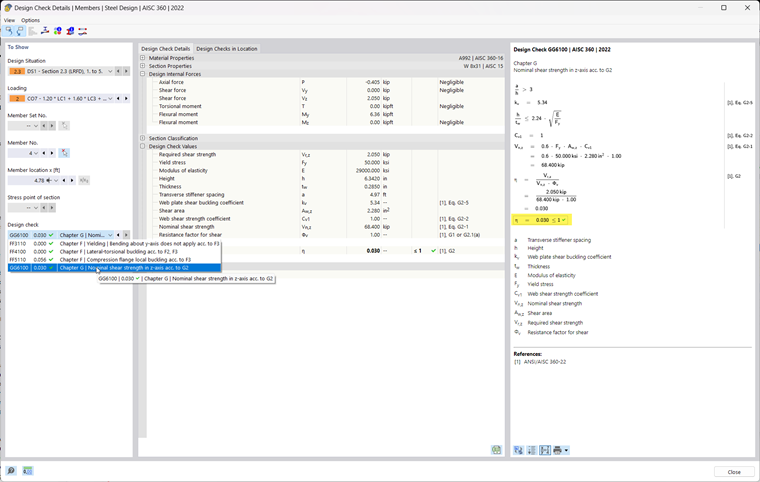Click the Web plate shear buckling coefficient row

coord(326,203)
